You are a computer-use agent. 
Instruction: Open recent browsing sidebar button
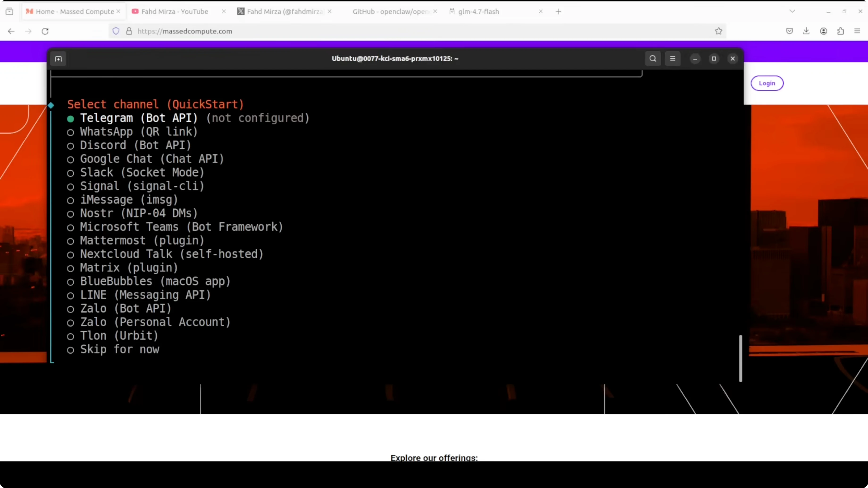coord(9,12)
